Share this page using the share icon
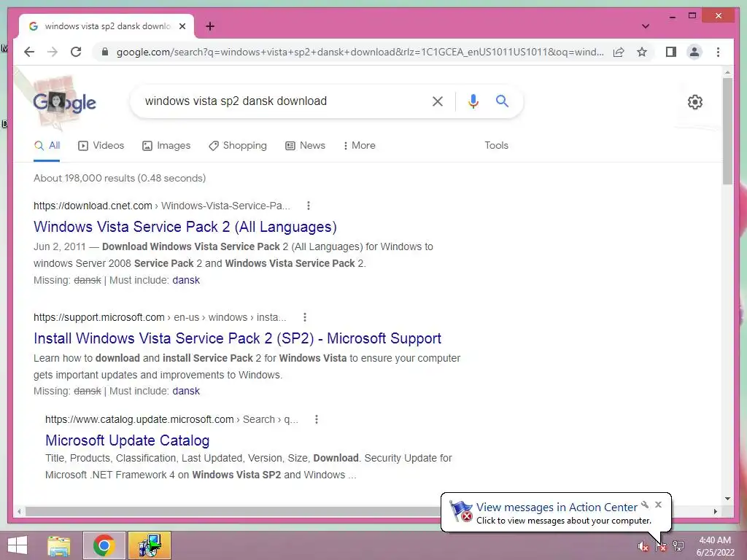The image size is (747, 560). pos(619,52)
